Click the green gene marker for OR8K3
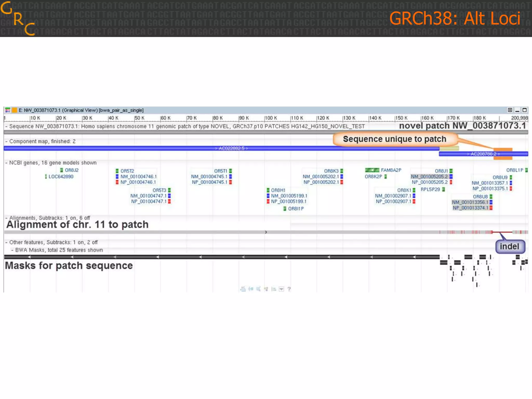The image size is (532, 399). pyautogui.click(x=342, y=171)
